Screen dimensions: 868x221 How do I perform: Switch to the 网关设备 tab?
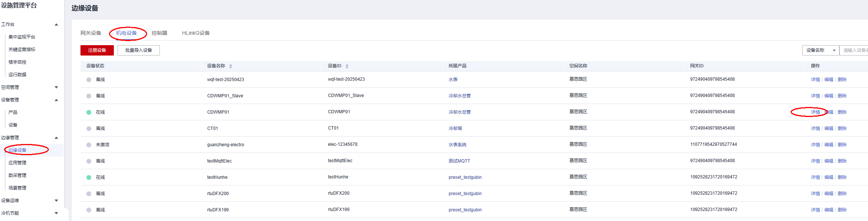(91, 33)
